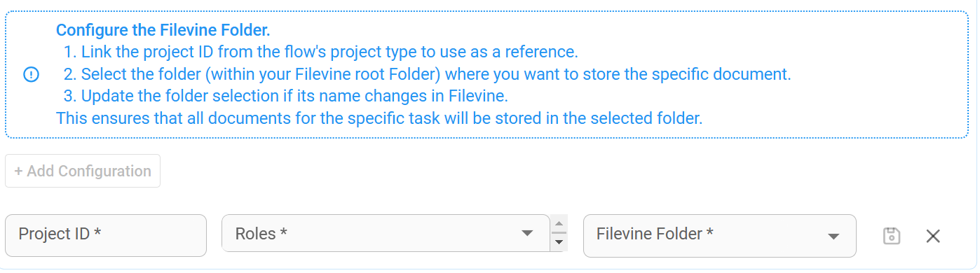Click the scrollbar track between Roles arrows
Viewport: 980px width, 273px height.
[559, 234]
